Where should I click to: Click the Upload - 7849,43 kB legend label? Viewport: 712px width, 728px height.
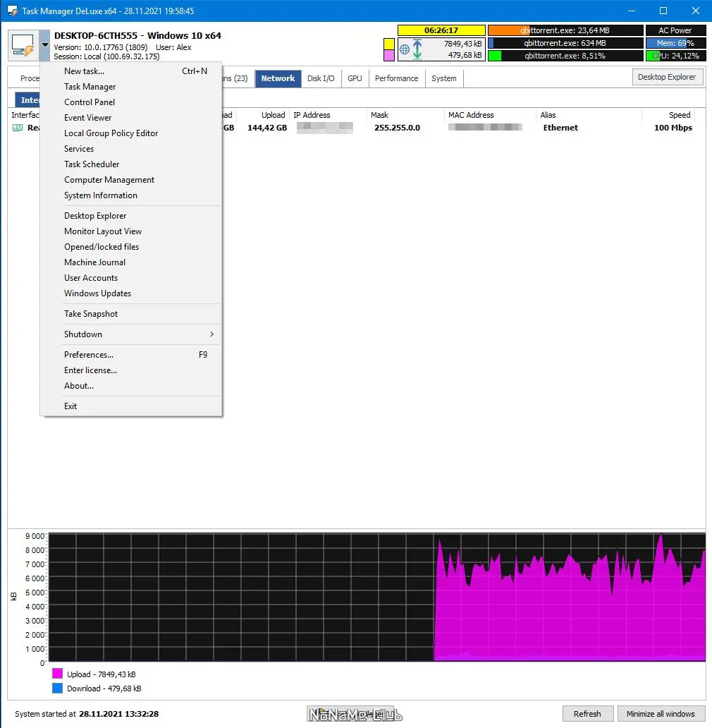(x=101, y=674)
